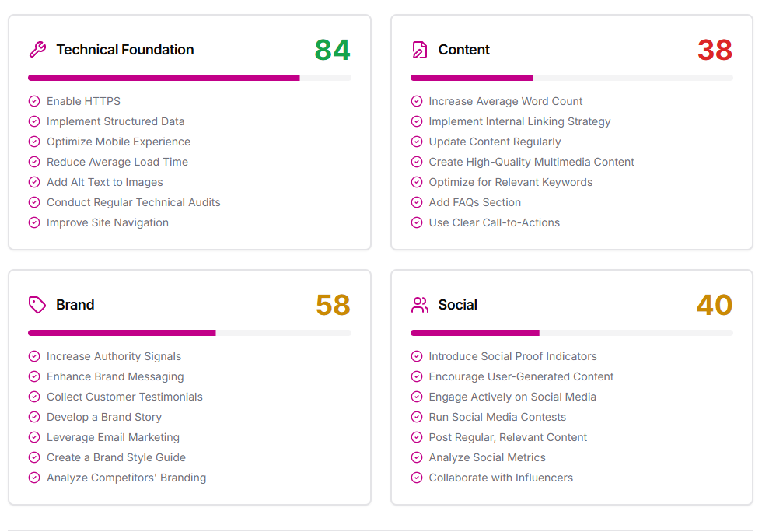Open the Technical Foundation section heading
This screenshot has width=762, height=532.
[x=125, y=50]
